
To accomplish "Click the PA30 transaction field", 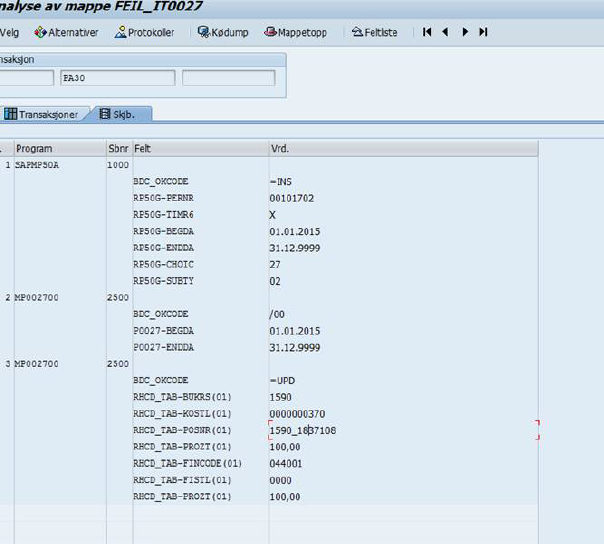I will tap(117, 78).
